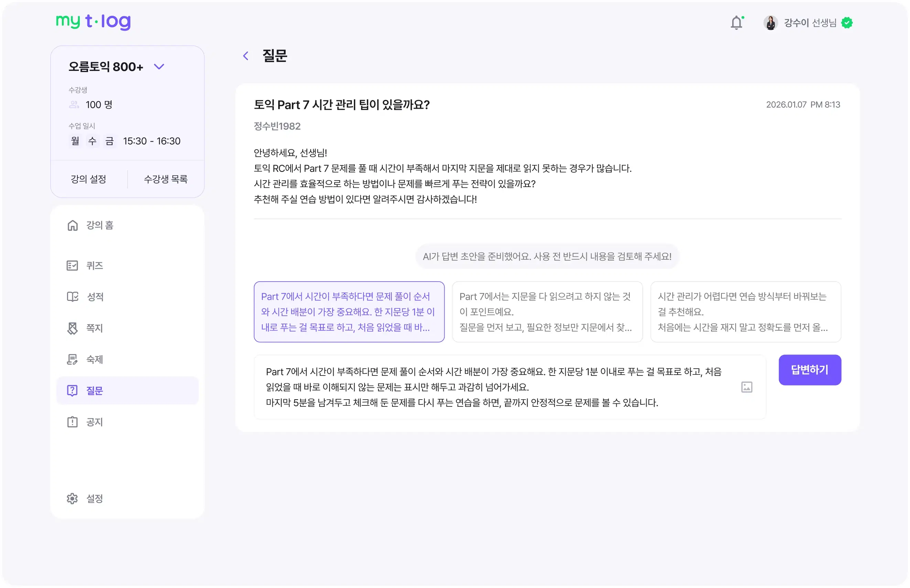Click the question title 토익 Part 7 시간 관리 팁
This screenshot has height=588, width=910.
coord(342,105)
